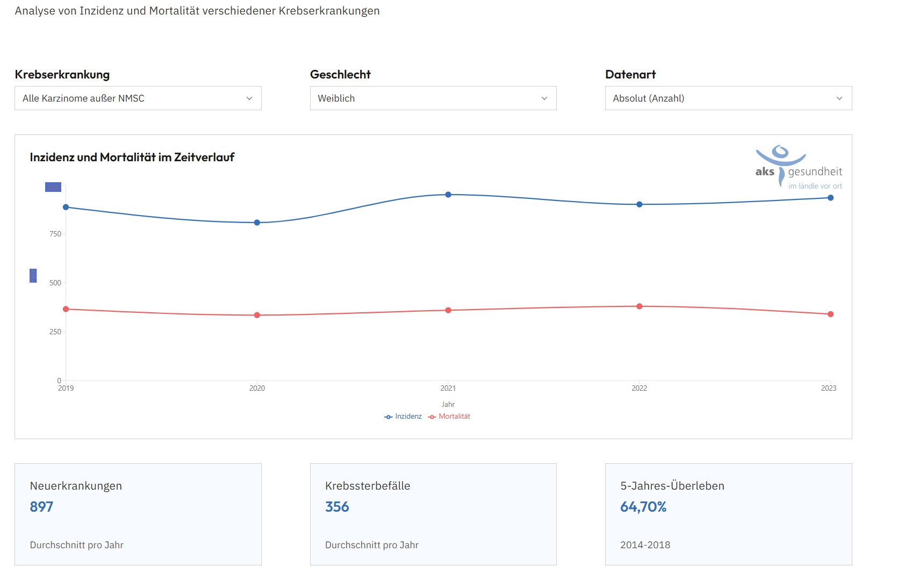Select the Mortalität marker for 2020

pyautogui.click(x=257, y=315)
